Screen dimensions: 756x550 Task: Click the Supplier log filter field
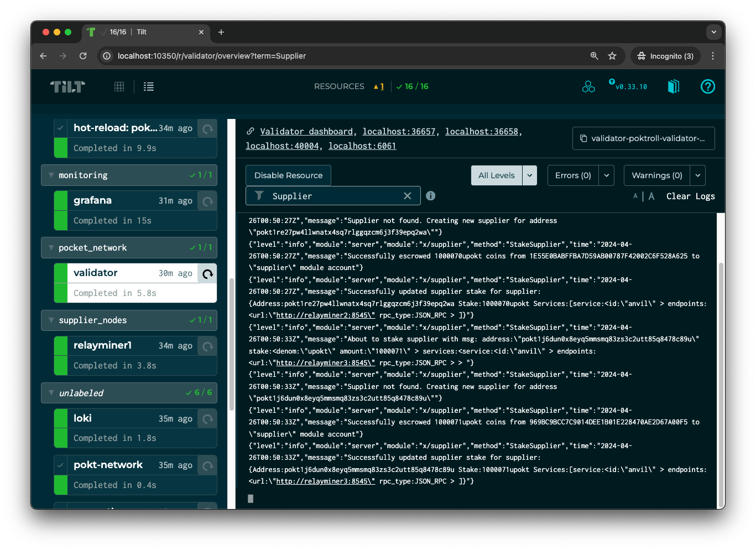pyautogui.click(x=333, y=196)
